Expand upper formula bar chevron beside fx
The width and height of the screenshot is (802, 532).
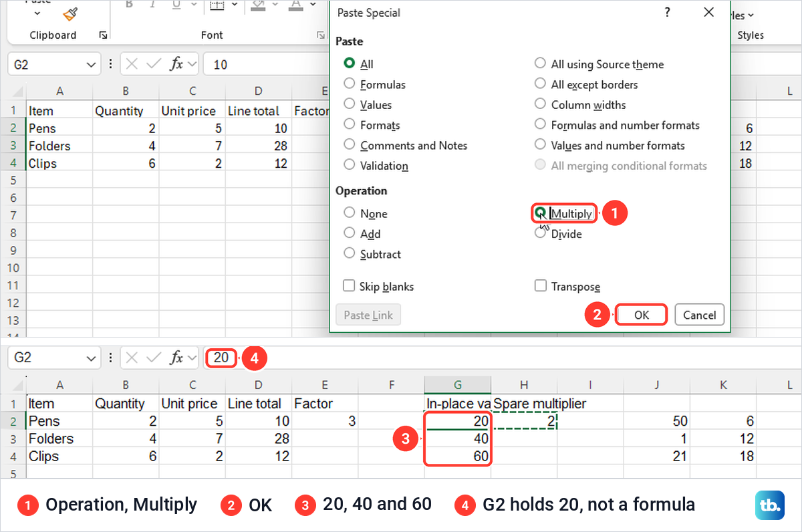[x=192, y=64]
